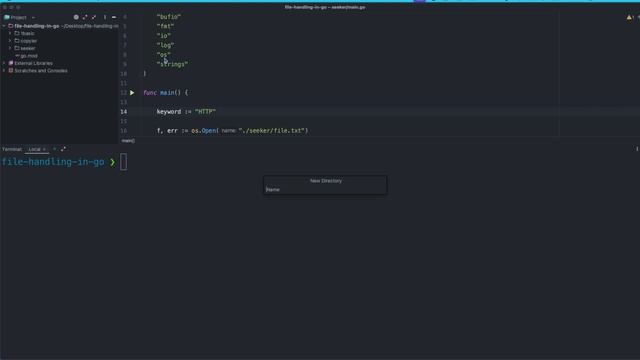Run main function via gutter arrow
The width and height of the screenshot is (640, 360).
132,93
